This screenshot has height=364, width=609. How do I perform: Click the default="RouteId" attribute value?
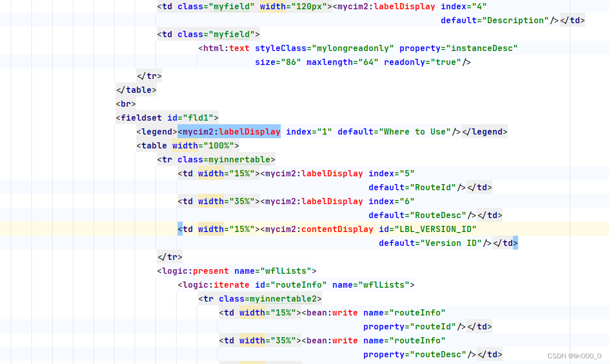[412, 188]
